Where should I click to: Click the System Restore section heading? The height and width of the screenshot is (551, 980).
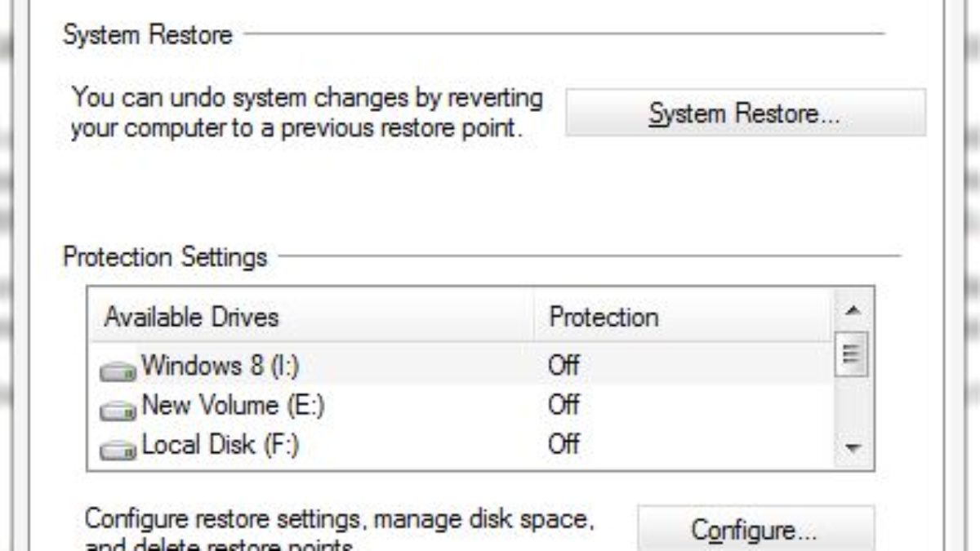[148, 35]
